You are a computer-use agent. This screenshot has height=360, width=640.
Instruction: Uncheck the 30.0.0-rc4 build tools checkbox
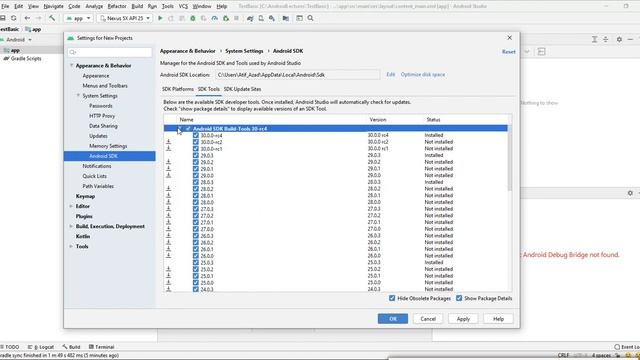coord(196,135)
